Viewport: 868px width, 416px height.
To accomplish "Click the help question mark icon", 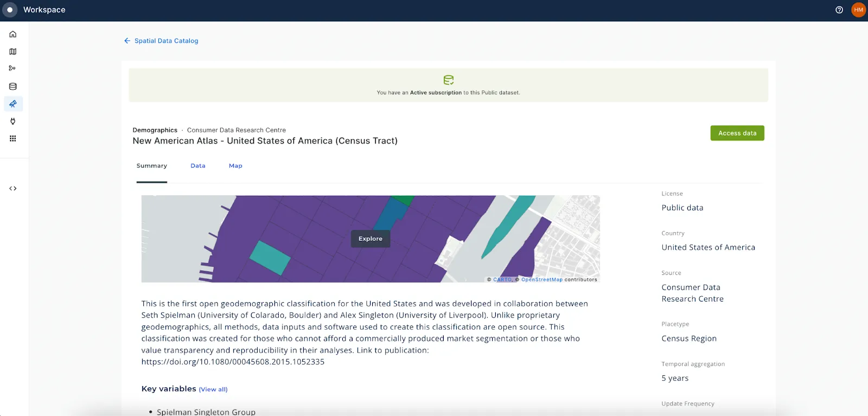I will click(x=839, y=10).
